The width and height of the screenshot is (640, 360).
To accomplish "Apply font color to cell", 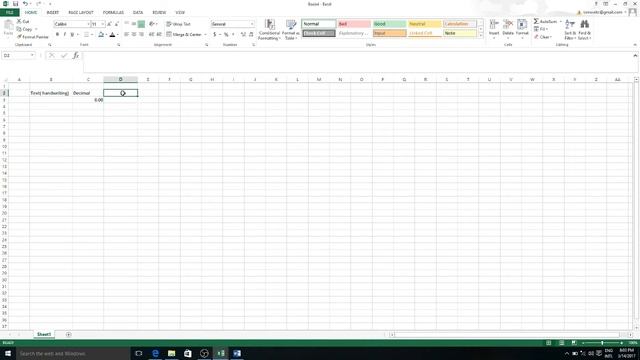I will coord(113,35).
